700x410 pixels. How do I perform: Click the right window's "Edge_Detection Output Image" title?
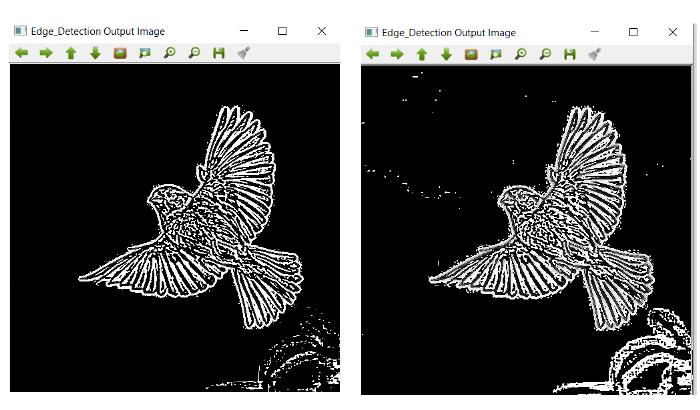[x=449, y=33]
